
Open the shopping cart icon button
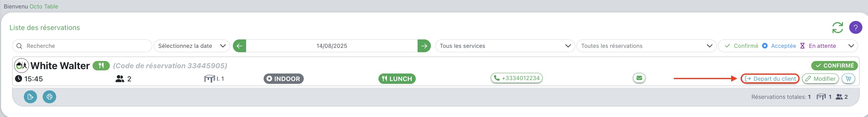848,78
